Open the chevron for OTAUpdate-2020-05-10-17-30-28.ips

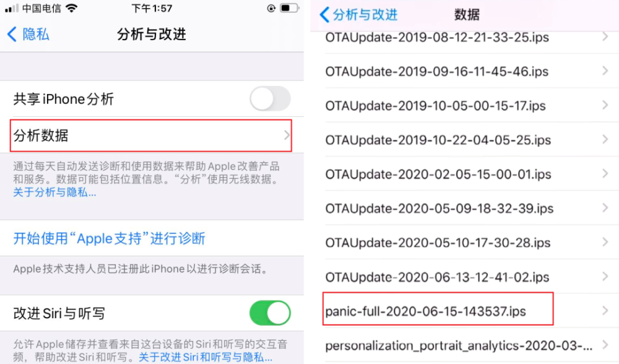point(605,242)
